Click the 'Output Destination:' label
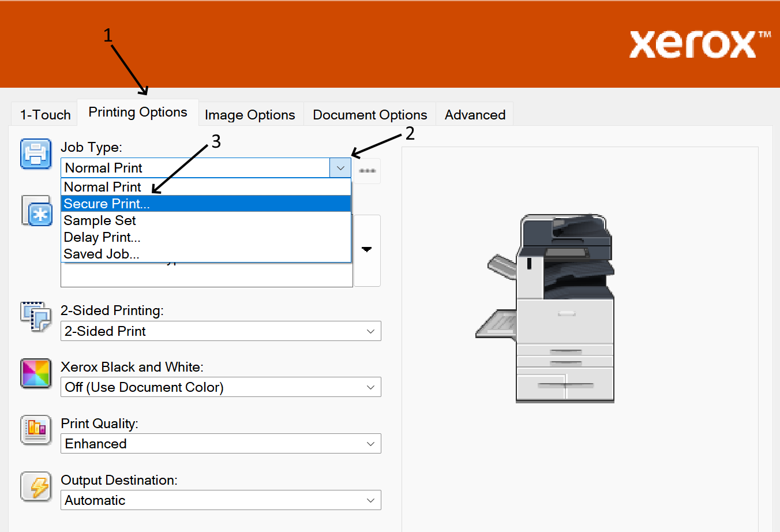Viewport: 780px width, 532px height. [119, 480]
